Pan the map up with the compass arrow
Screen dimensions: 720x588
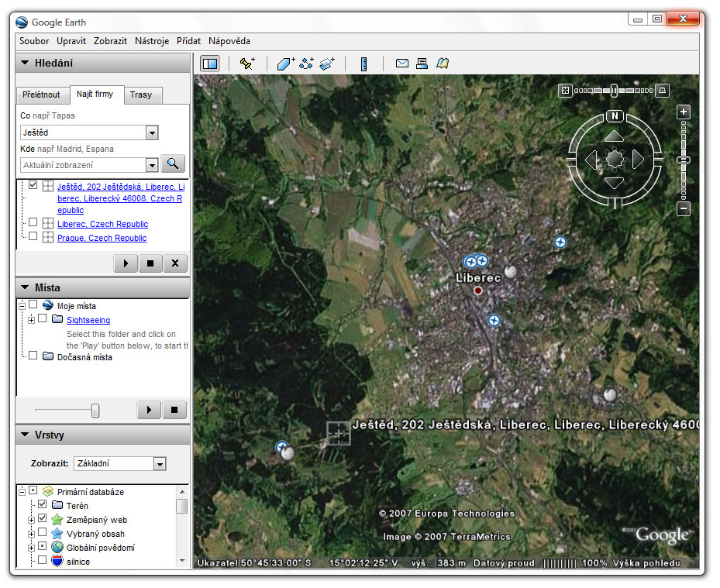(x=615, y=136)
